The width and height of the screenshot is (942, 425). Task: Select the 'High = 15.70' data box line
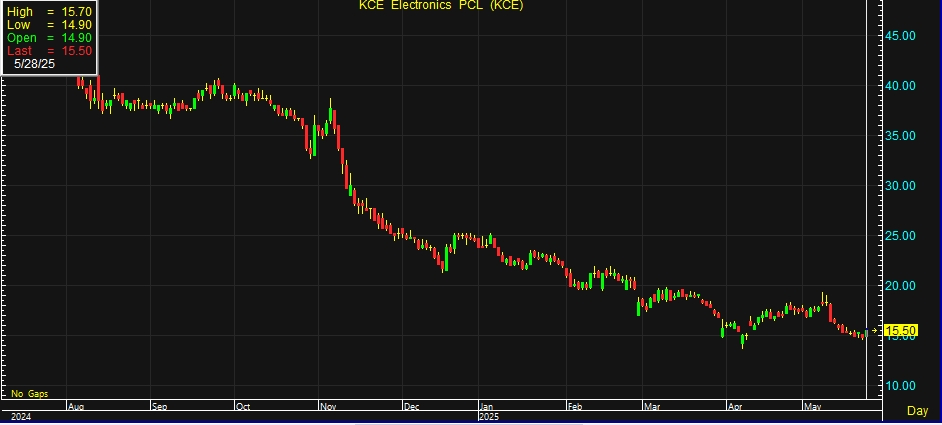click(x=49, y=11)
